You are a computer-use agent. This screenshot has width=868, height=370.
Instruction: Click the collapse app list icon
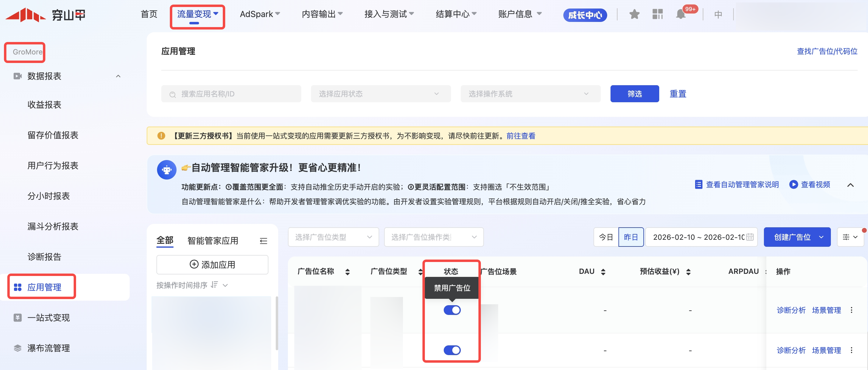click(264, 241)
